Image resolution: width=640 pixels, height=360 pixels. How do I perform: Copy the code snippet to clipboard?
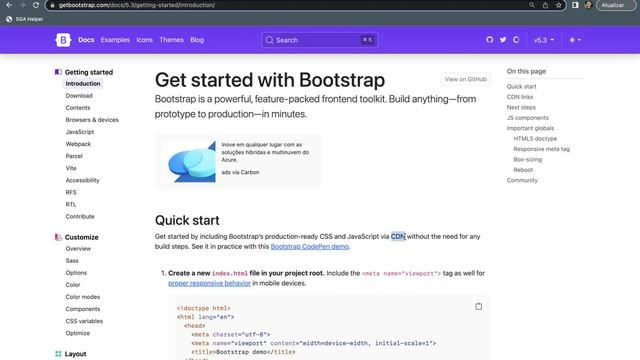[x=478, y=307]
